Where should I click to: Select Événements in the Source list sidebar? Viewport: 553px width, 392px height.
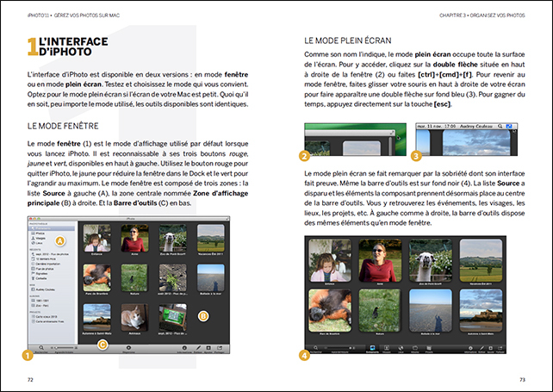[x=52, y=228]
